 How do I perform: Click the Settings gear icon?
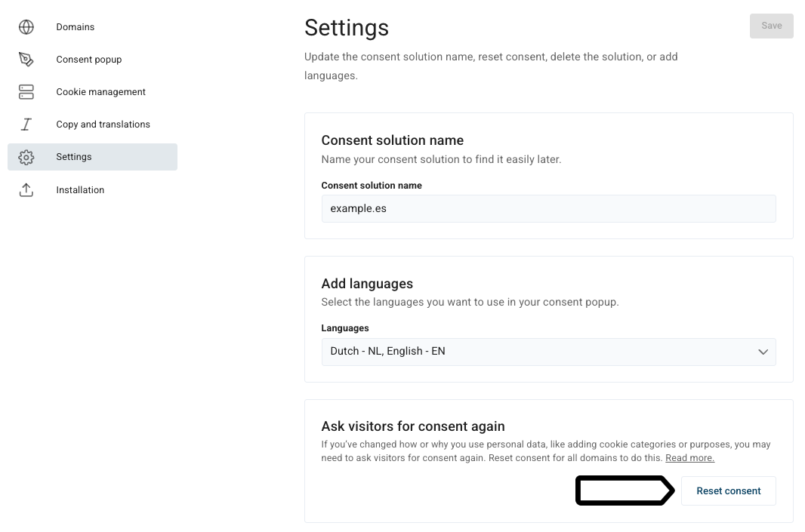[26, 156]
